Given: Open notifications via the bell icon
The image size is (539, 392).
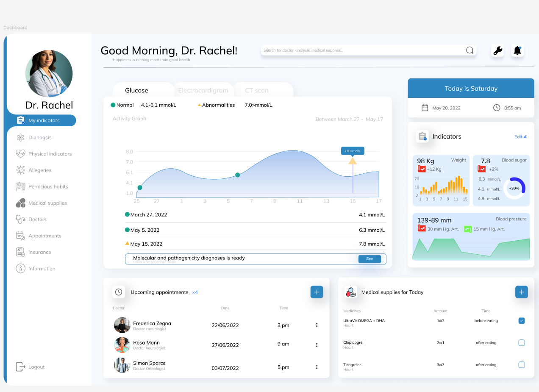Looking at the screenshot, I should point(517,50).
